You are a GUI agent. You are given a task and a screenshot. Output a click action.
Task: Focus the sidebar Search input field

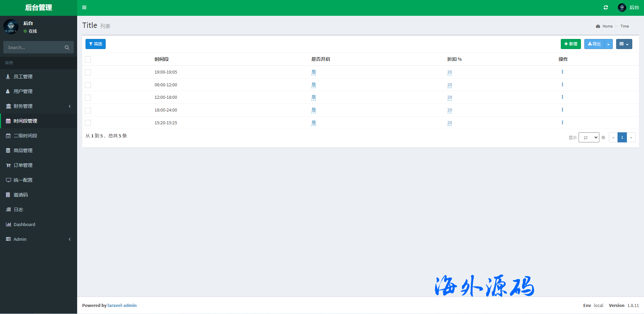(x=34, y=48)
